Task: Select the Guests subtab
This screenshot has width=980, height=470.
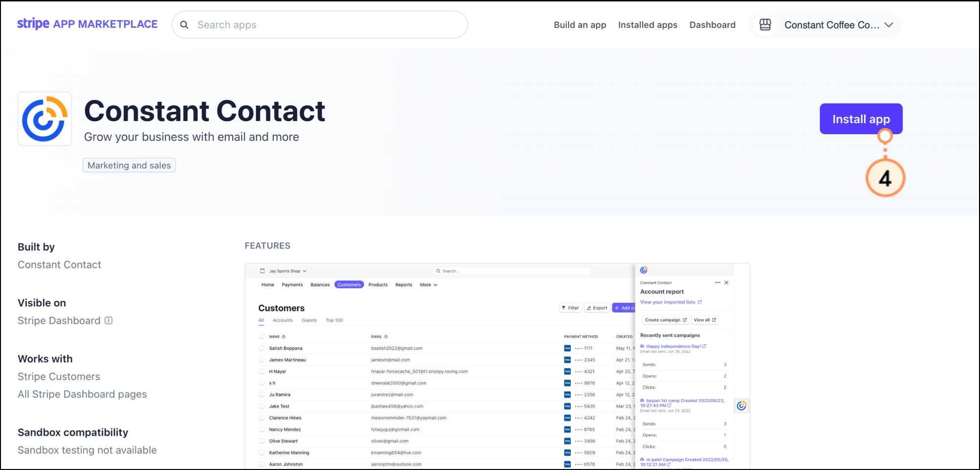Action: [x=309, y=320]
